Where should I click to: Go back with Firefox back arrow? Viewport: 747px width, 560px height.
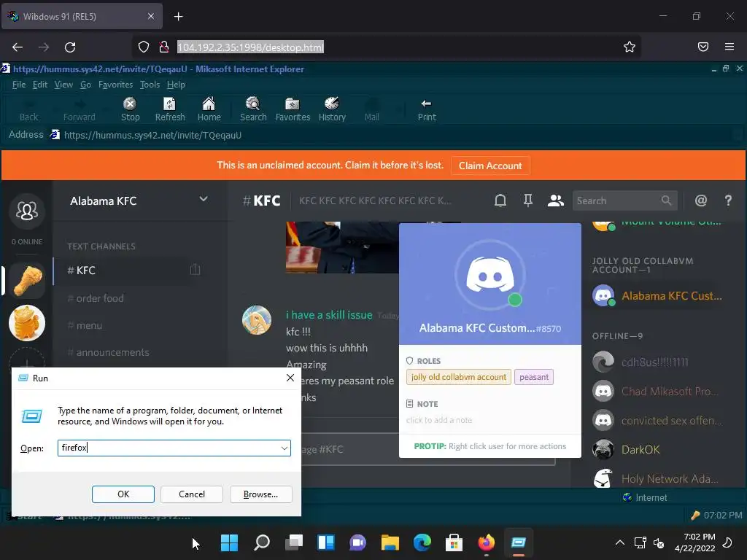click(x=18, y=47)
